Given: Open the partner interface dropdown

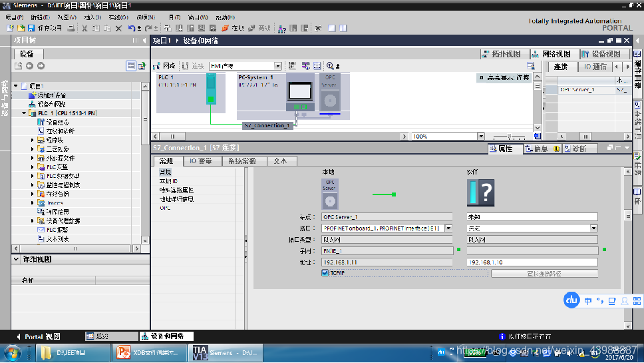Looking at the screenshot, I should 593,228.
